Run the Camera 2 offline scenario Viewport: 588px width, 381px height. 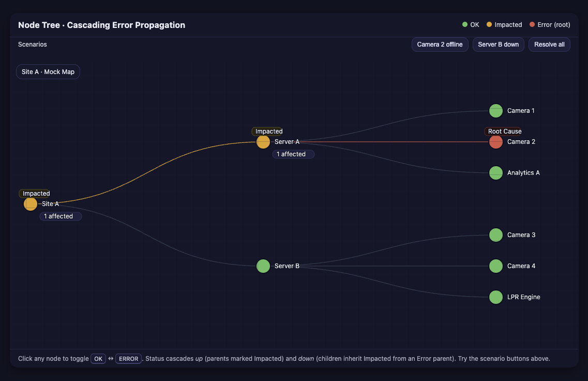tap(440, 45)
